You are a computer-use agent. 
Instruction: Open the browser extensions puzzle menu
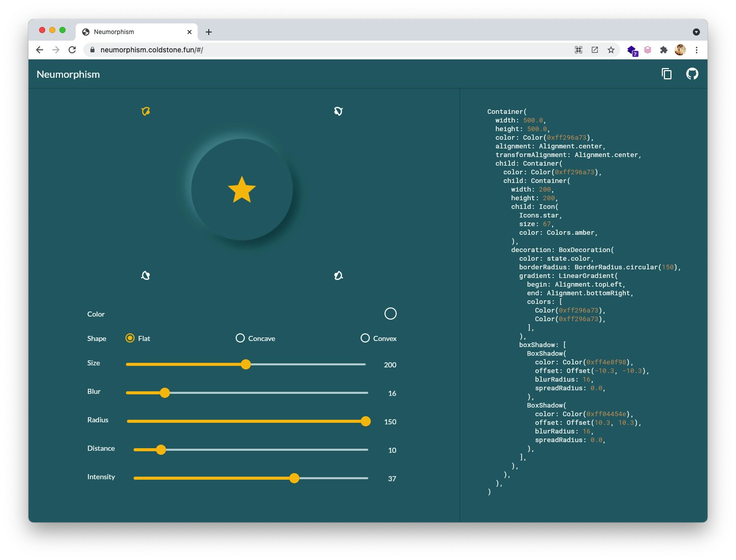click(664, 50)
